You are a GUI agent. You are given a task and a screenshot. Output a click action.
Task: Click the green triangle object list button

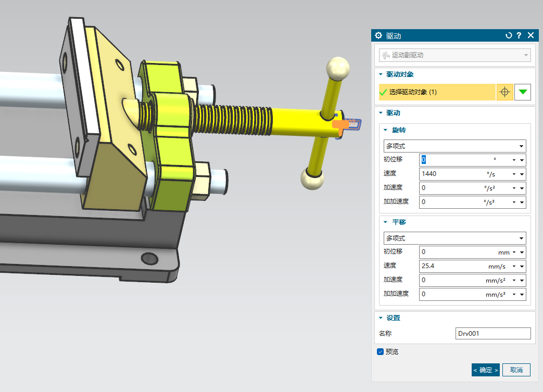click(523, 92)
